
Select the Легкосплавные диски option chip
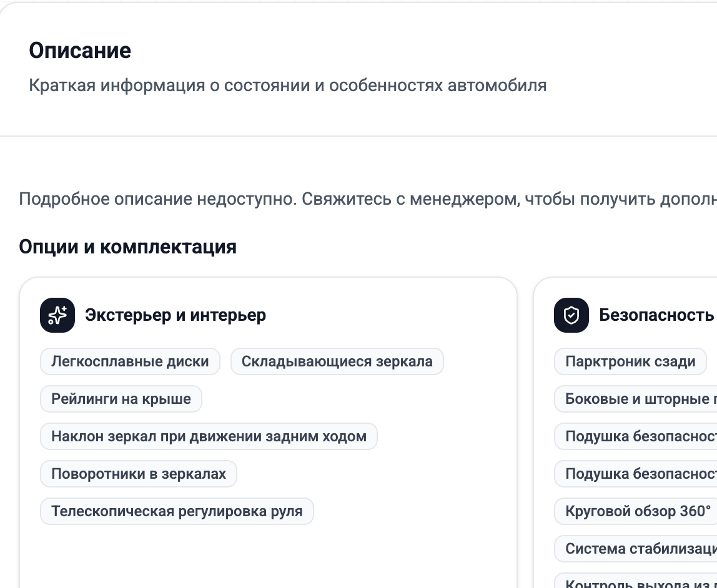coord(129,361)
